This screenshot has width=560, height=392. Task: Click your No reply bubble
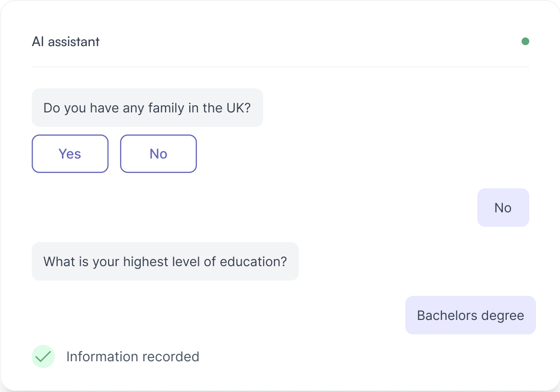[x=503, y=208]
